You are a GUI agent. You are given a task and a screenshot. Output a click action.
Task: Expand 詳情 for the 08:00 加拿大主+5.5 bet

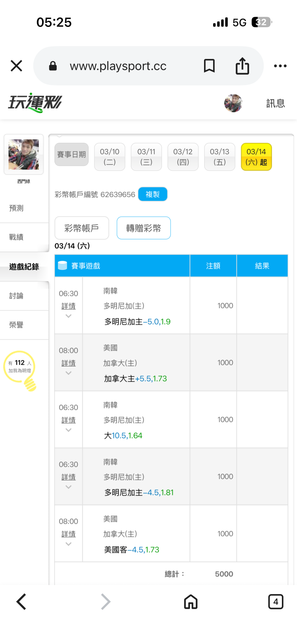tap(68, 364)
